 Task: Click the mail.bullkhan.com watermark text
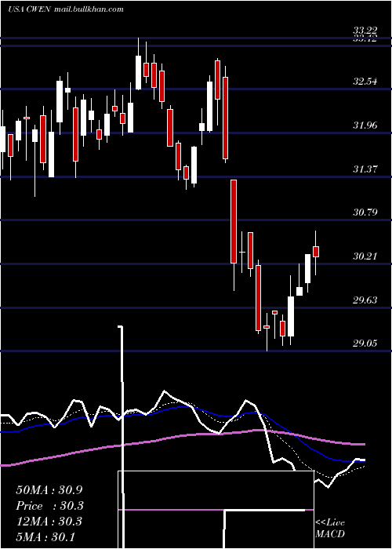pos(89,9)
